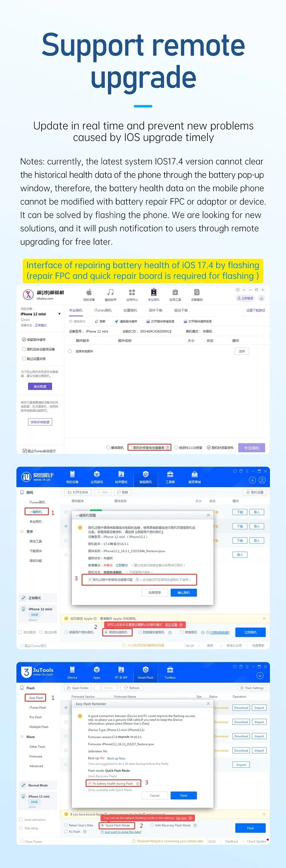Open App Center icon in ishalou window
286x868 pixels.
[132, 295]
